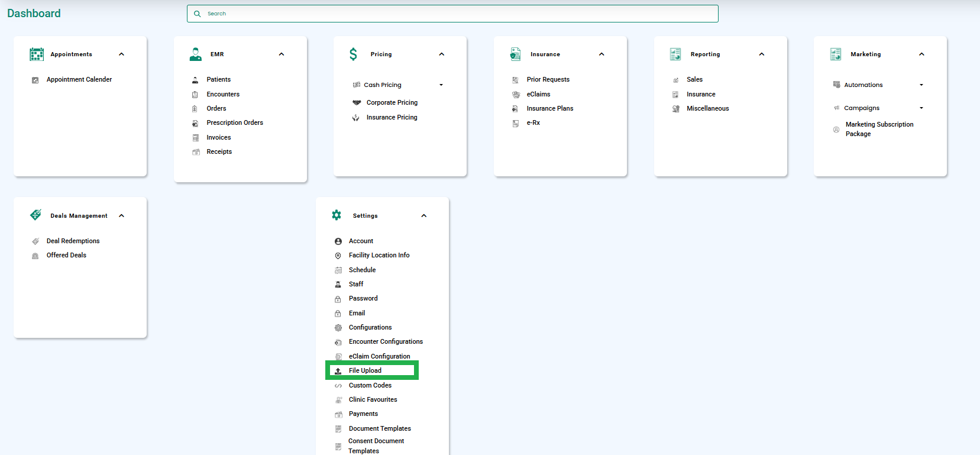Click the Reporting chart icon
980x455 pixels.
point(675,54)
